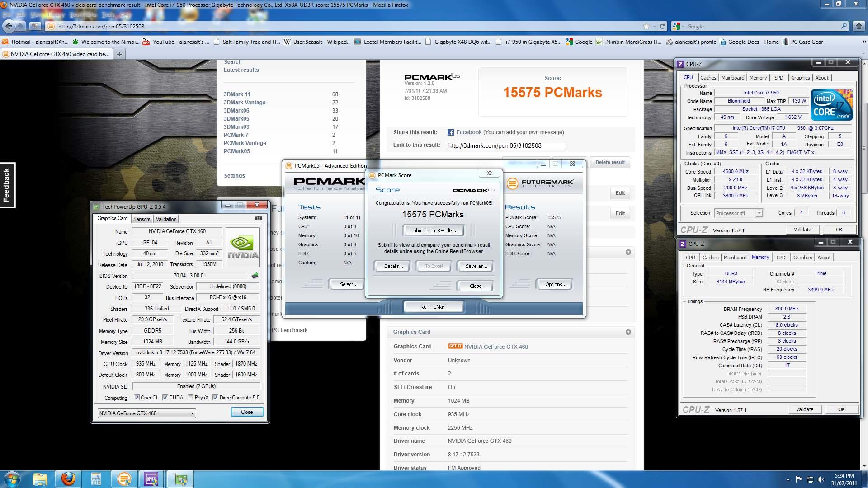The image size is (868, 488).
Task: Open SPD tab in lower CPU-Z window
Action: click(x=781, y=258)
